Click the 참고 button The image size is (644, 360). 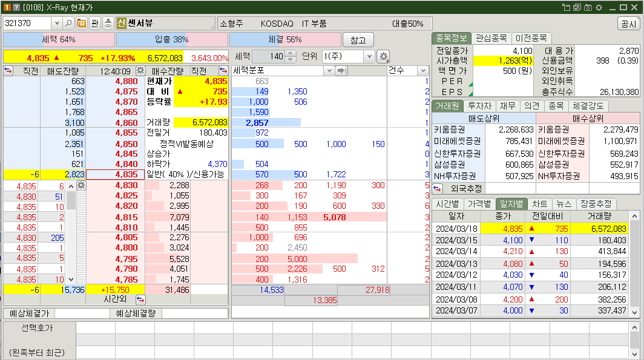(358, 40)
